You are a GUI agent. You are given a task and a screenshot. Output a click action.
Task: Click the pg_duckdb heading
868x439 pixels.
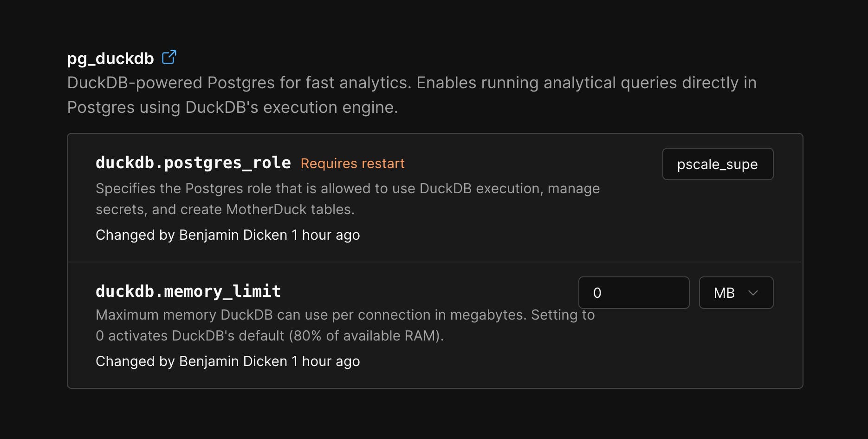(110, 58)
